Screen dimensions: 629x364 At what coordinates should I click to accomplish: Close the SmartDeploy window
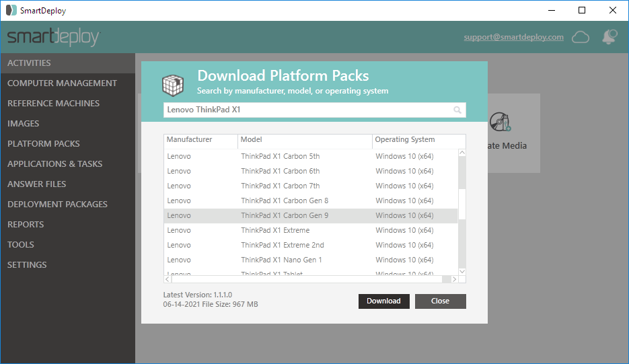[x=613, y=11]
